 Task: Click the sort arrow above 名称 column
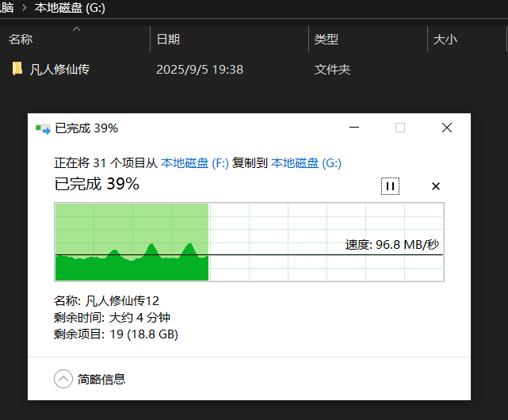77,29
